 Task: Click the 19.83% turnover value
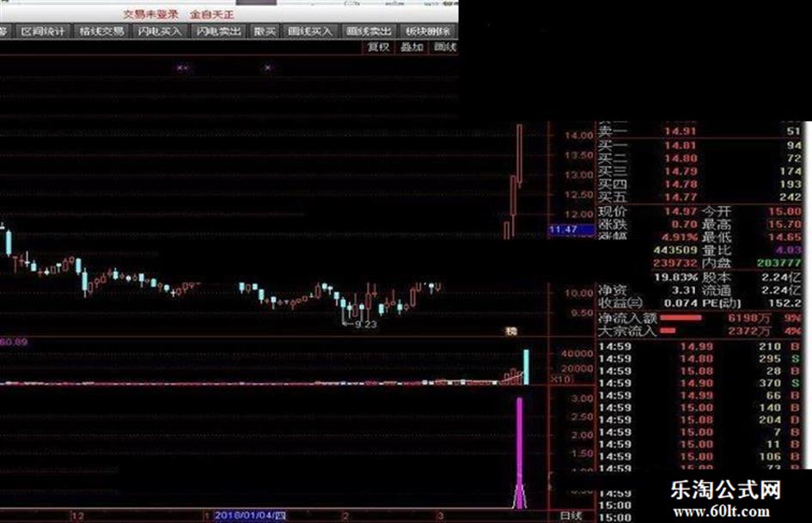(675, 277)
